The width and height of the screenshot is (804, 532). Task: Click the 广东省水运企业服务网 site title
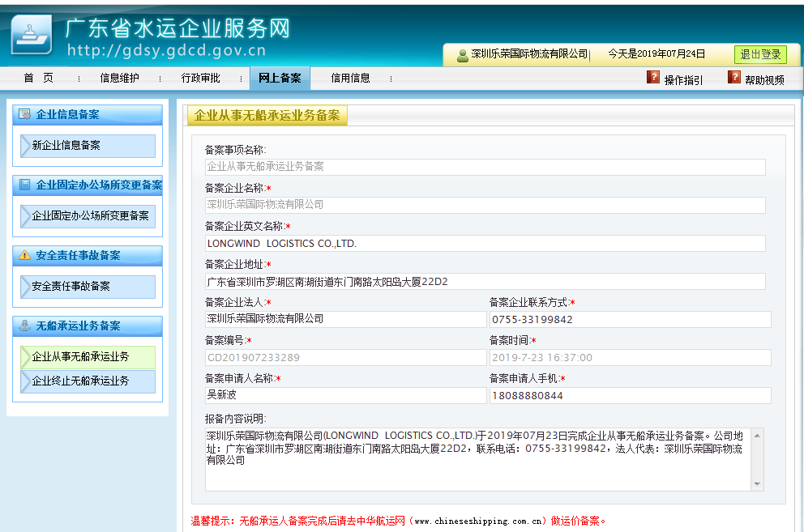178,28
